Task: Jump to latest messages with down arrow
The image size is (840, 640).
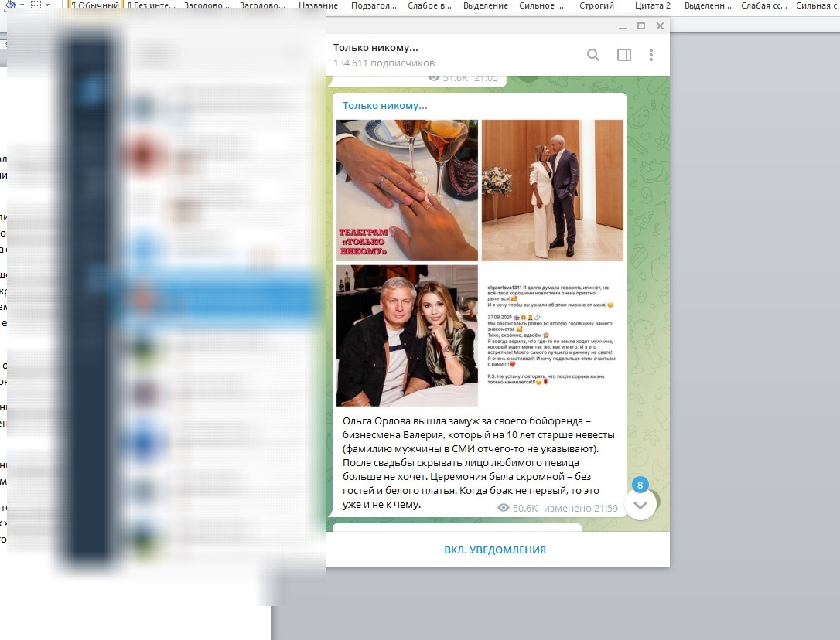Action: click(x=640, y=505)
